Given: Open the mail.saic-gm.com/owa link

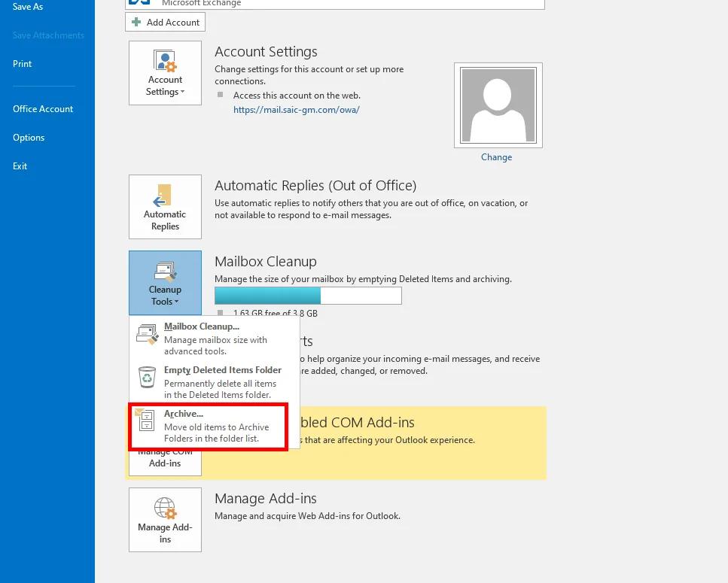Looking at the screenshot, I should [x=296, y=110].
